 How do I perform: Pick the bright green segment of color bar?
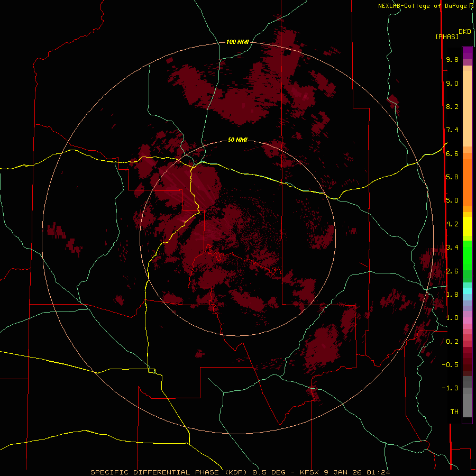tap(467, 255)
